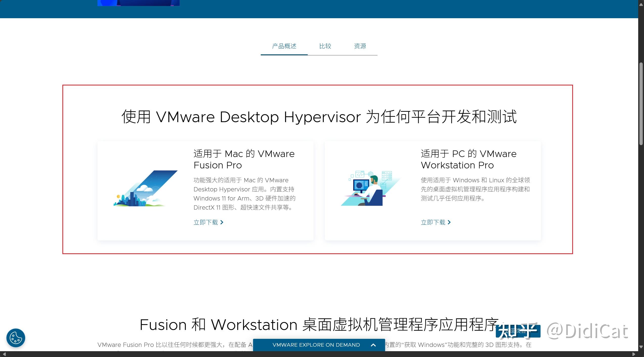Click the page title 使用 VMware Desktop Hypervisor
The width and height of the screenshot is (644, 357).
[319, 117]
